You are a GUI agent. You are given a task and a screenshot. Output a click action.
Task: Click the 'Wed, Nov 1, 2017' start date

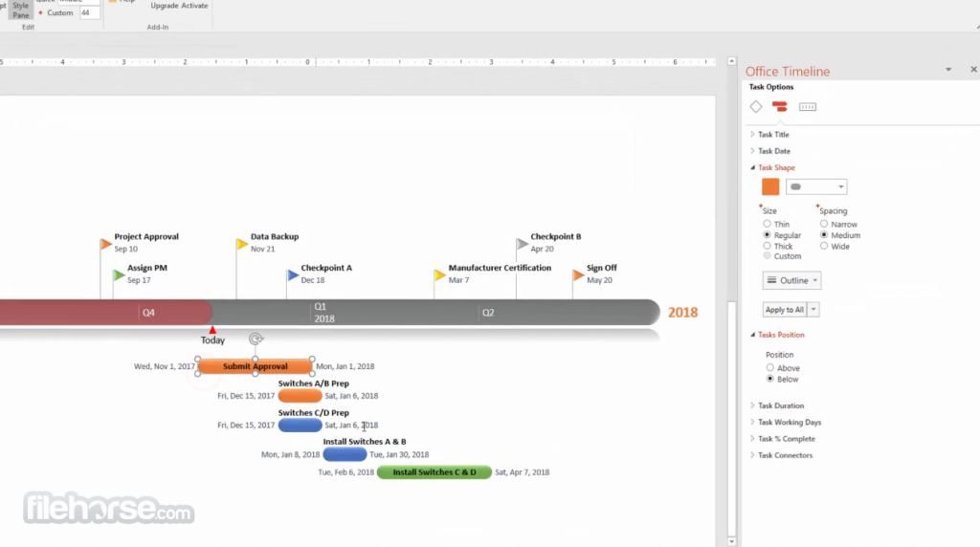[x=165, y=366]
